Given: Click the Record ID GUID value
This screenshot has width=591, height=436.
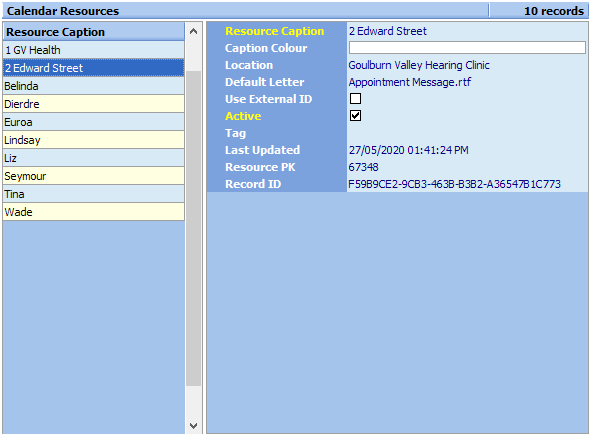Looking at the screenshot, I should pos(454,184).
